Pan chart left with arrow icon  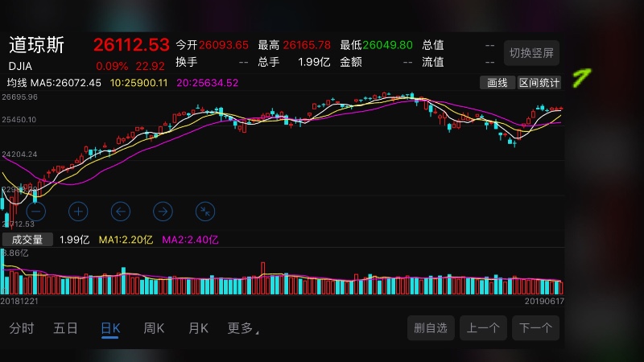[x=120, y=212]
